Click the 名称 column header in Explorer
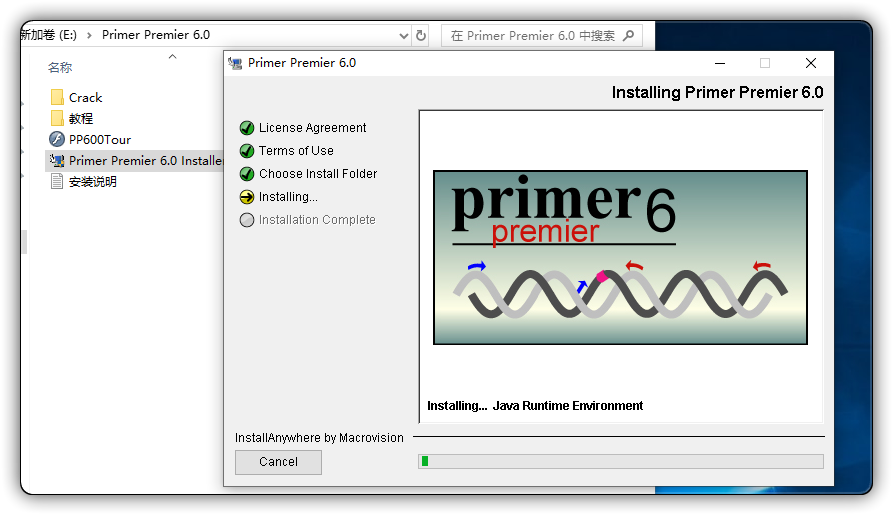This screenshot has width=893, height=515. click(60, 68)
